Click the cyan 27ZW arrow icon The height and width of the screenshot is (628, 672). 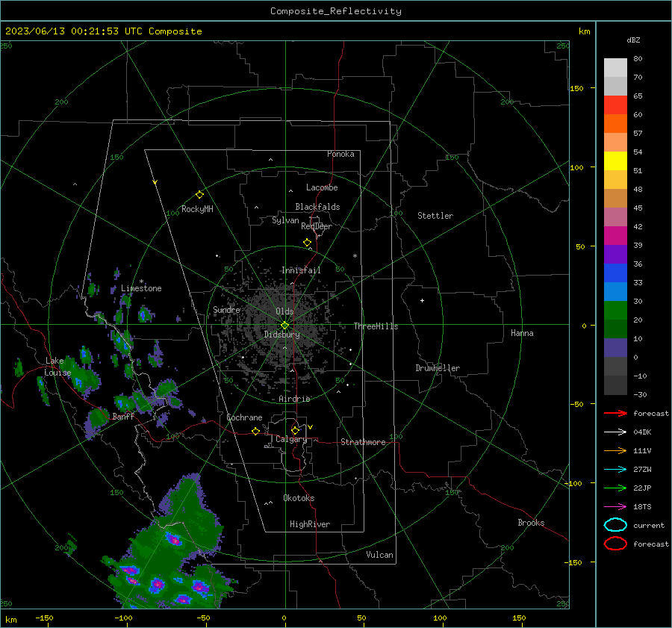click(615, 470)
